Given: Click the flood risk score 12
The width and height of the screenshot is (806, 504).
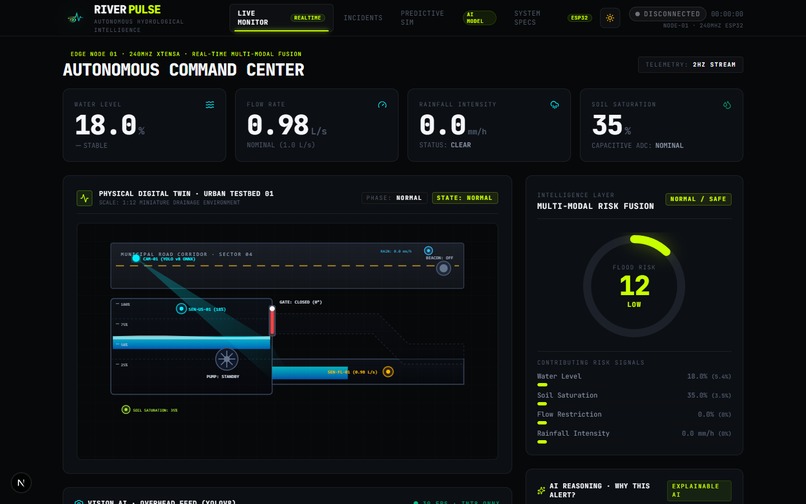Looking at the screenshot, I should [x=634, y=285].
